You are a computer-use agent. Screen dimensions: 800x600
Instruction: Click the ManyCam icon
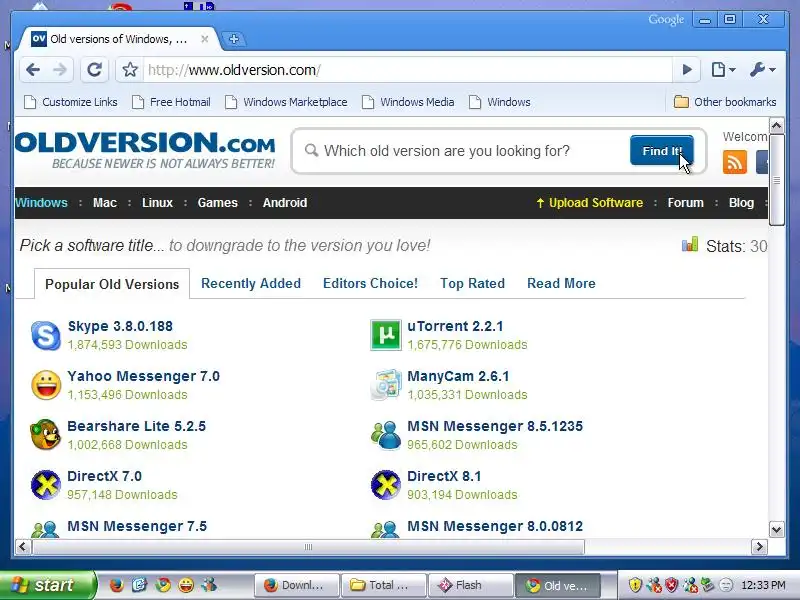pyautogui.click(x=386, y=385)
